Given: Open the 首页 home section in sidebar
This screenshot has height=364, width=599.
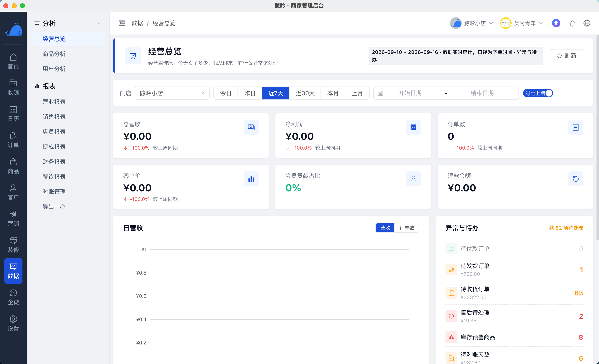Looking at the screenshot, I should pyautogui.click(x=13, y=61).
